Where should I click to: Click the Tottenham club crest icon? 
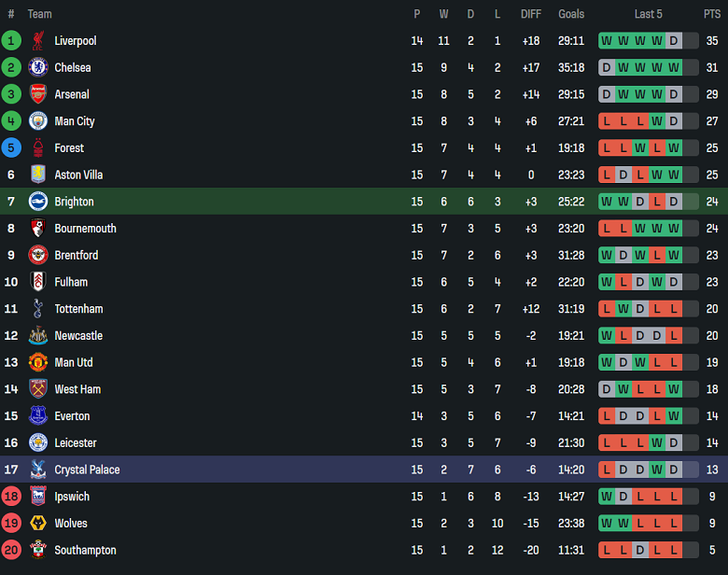[38, 309]
